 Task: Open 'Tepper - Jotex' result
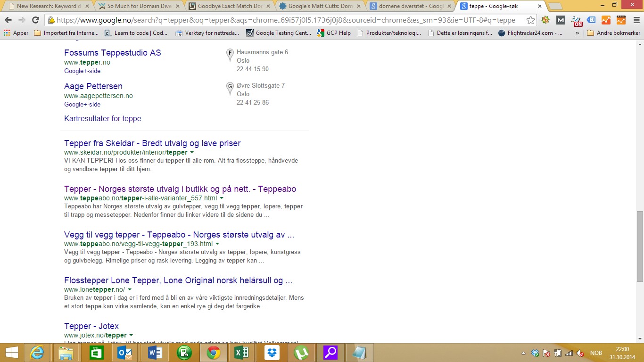pos(91,326)
